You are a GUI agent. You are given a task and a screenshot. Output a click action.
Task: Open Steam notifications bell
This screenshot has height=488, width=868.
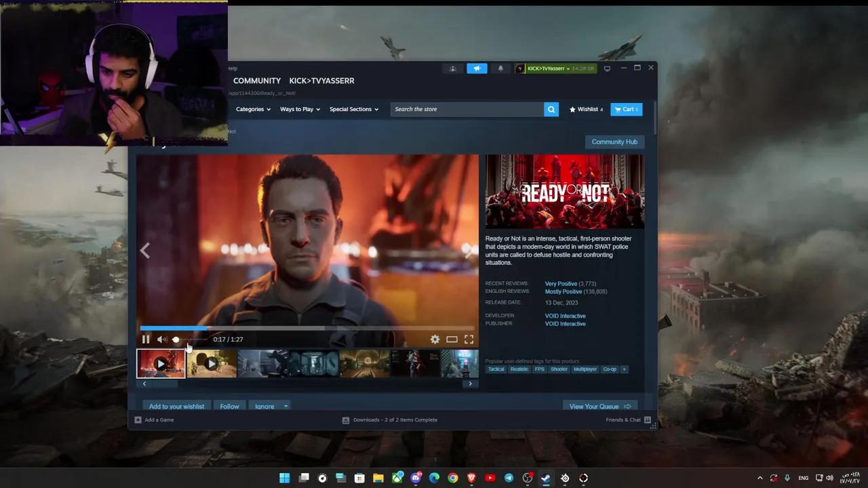(500, 68)
